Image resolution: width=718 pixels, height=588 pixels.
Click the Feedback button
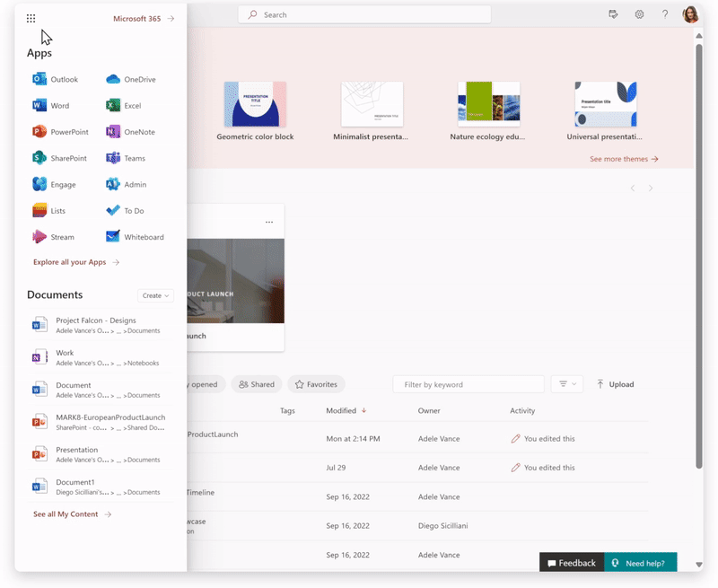[x=572, y=563]
